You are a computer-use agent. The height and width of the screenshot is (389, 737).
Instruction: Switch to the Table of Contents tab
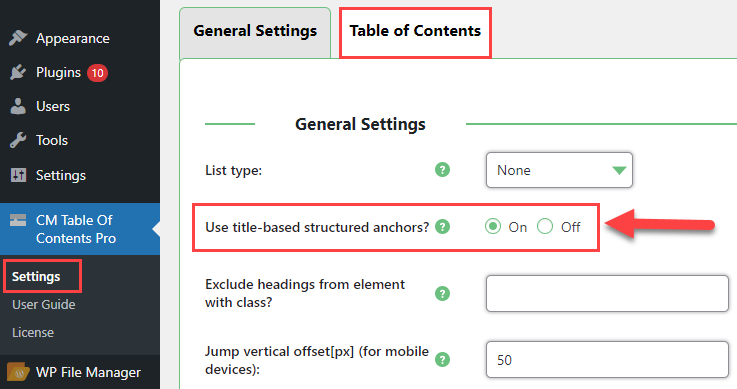coord(415,31)
